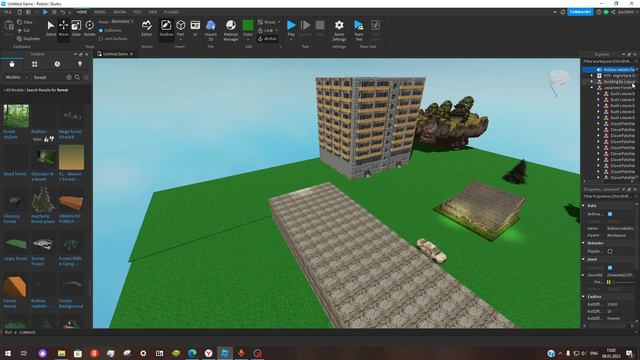Expand the Building tree item in Explorer
Image resolution: width=640 pixels, height=360 pixels.
pyautogui.click(x=591, y=82)
